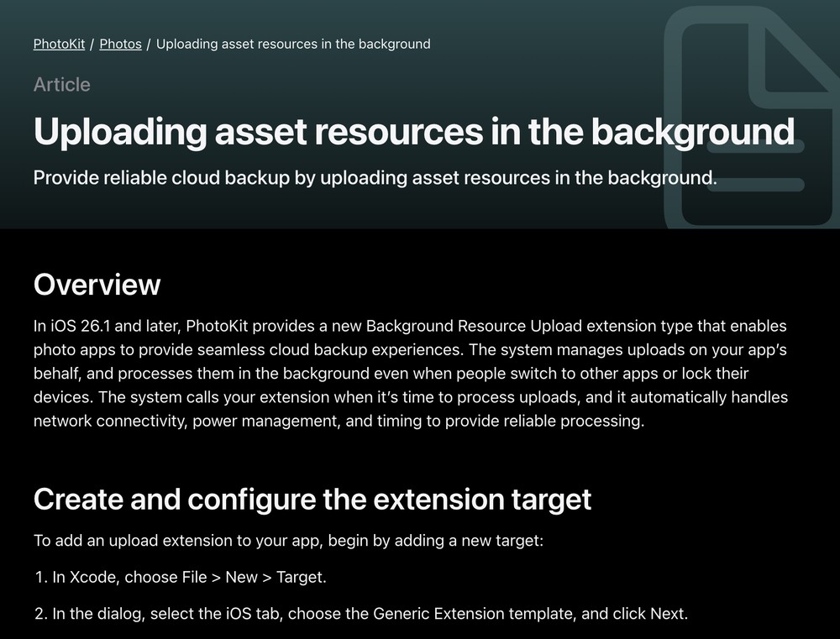Click the current page breadcrumb text
Image resolution: width=840 pixels, height=639 pixels.
(293, 44)
